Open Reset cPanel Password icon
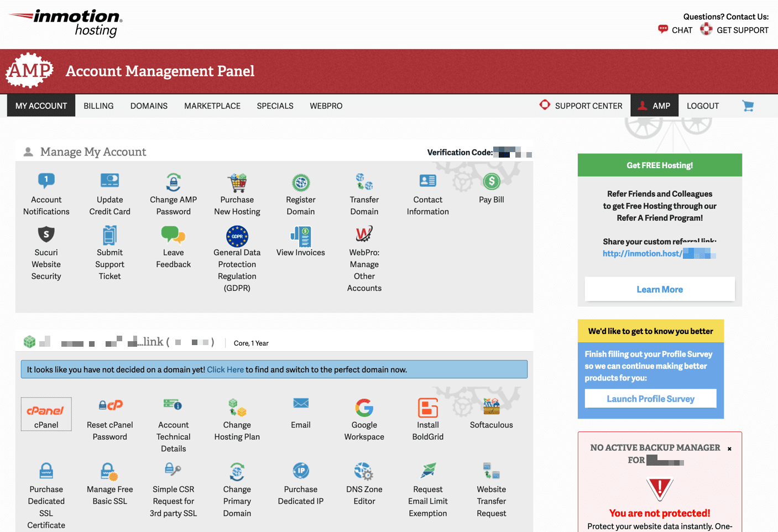This screenshot has width=778, height=532. pos(110,405)
